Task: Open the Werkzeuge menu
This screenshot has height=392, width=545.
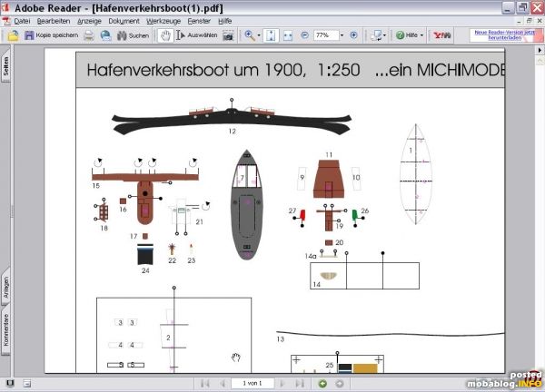Action: click(163, 21)
